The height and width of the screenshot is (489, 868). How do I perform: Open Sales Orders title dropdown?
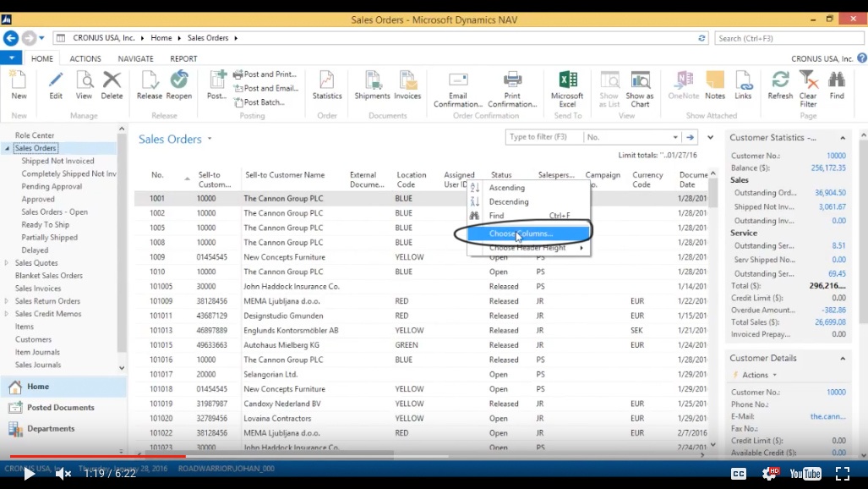(210, 139)
